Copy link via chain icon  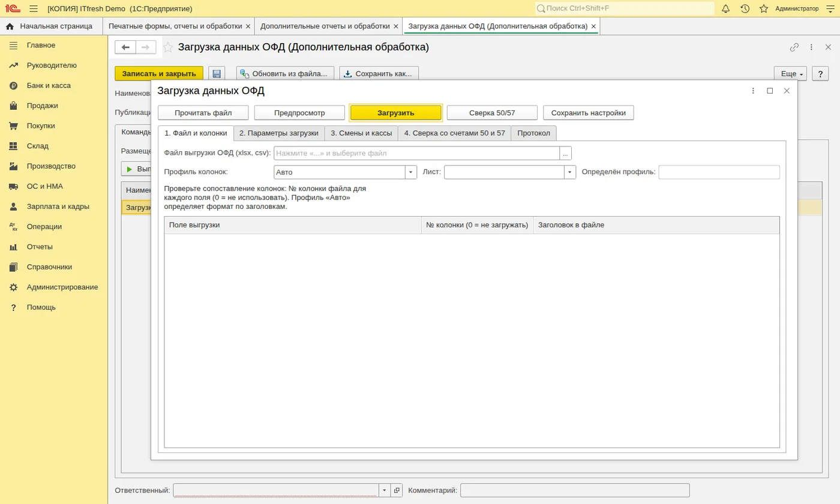(x=794, y=47)
